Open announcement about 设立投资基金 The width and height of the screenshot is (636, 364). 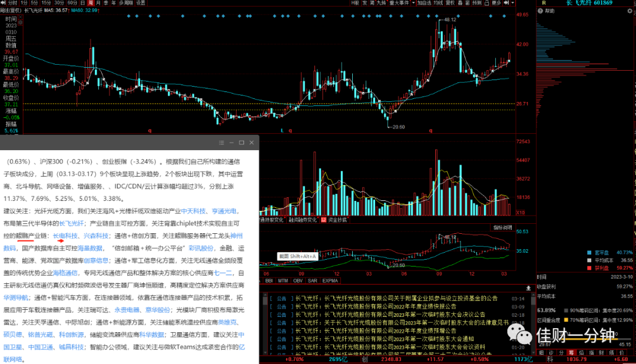pyautogui.click(x=396, y=298)
